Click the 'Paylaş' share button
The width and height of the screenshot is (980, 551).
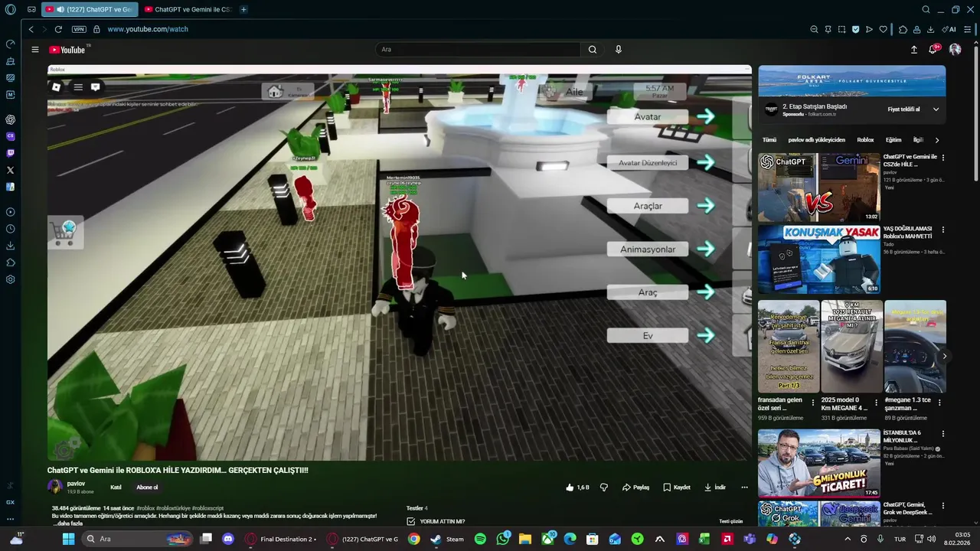click(x=635, y=487)
